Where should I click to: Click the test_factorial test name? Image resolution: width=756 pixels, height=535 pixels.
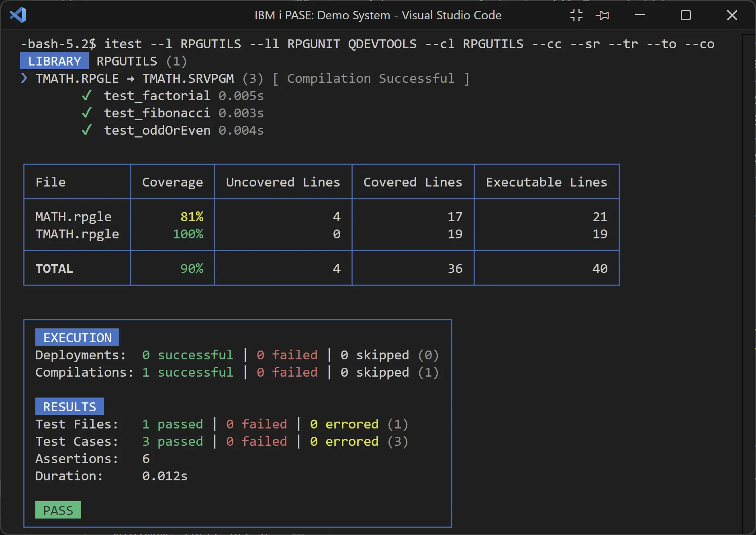pos(157,96)
